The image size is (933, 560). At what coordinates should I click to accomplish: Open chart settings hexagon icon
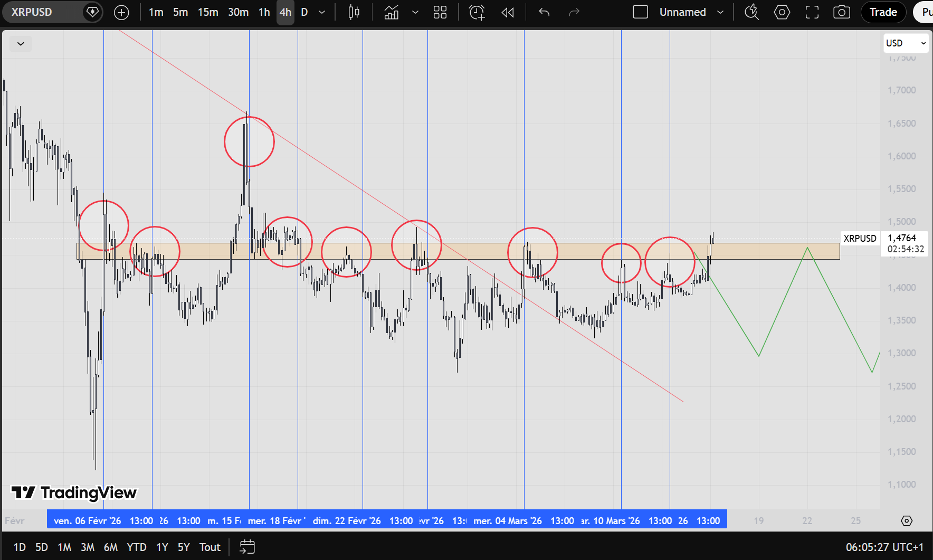pyautogui.click(x=782, y=12)
